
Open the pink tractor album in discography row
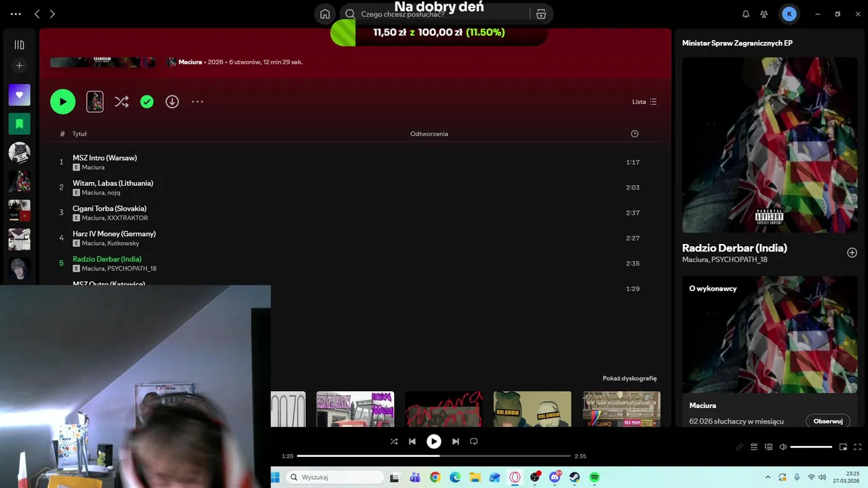point(355,409)
